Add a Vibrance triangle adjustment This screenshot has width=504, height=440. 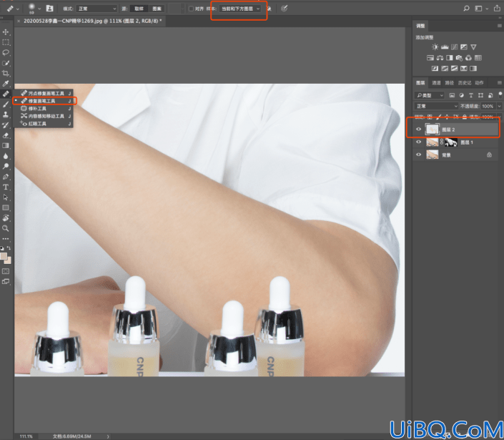(473, 47)
